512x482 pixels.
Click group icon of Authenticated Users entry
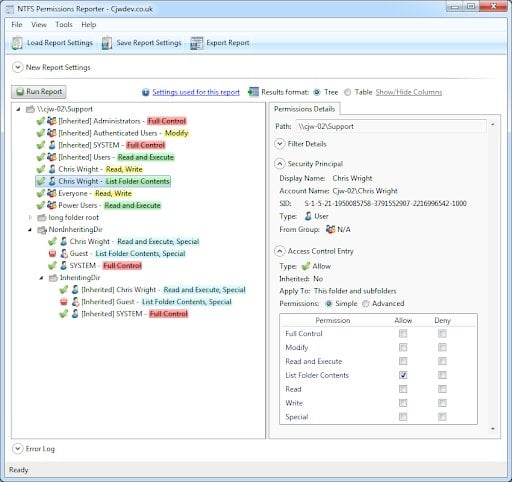click(x=51, y=133)
